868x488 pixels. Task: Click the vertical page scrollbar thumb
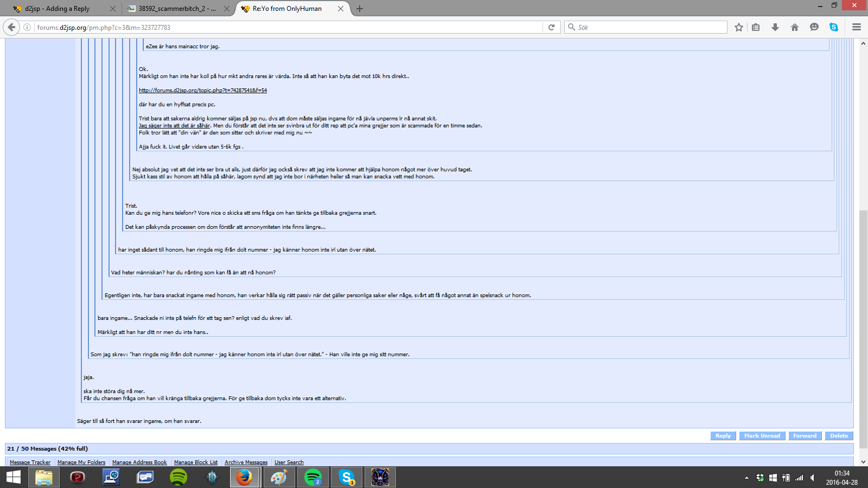tap(863, 329)
